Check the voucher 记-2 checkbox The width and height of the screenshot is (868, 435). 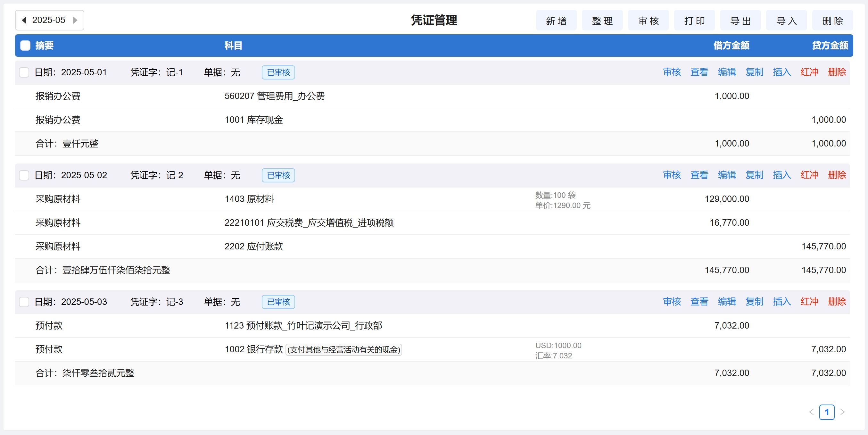tap(24, 175)
